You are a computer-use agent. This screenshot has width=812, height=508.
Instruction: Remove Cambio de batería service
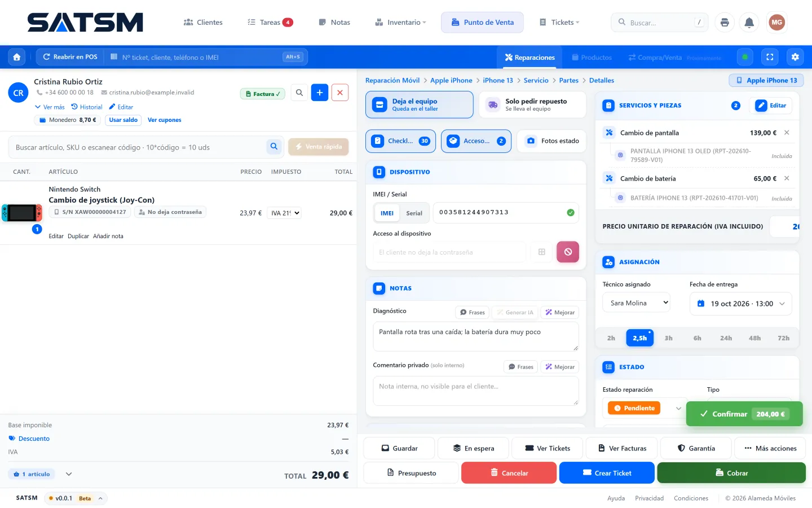(x=787, y=178)
